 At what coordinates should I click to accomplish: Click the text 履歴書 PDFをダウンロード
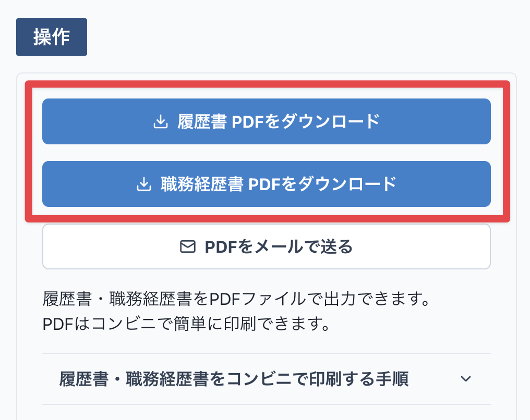coord(279,121)
